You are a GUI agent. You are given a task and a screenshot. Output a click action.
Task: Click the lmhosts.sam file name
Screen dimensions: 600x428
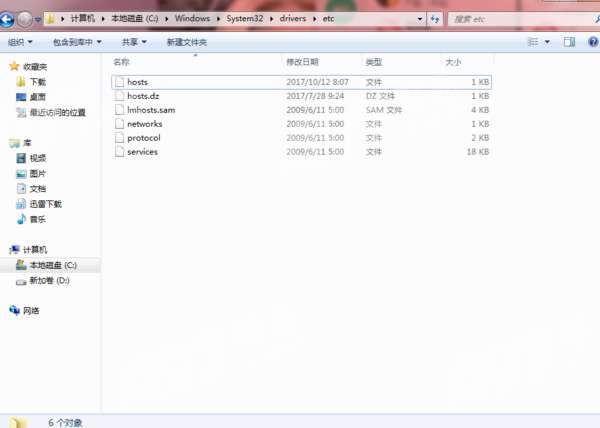point(151,110)
